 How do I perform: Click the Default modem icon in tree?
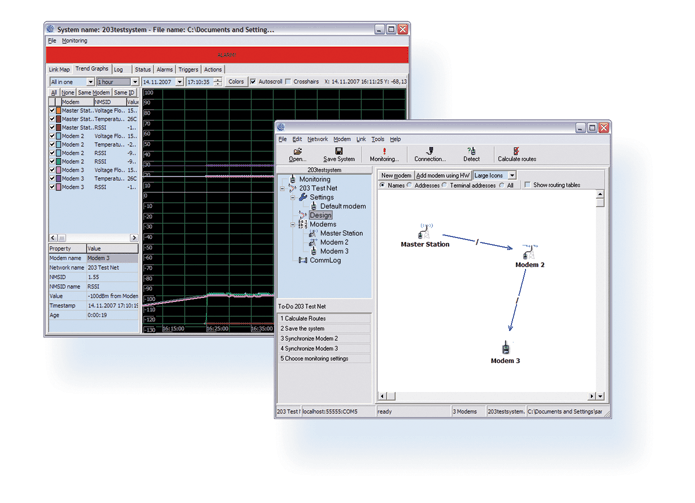pos(314,206)
